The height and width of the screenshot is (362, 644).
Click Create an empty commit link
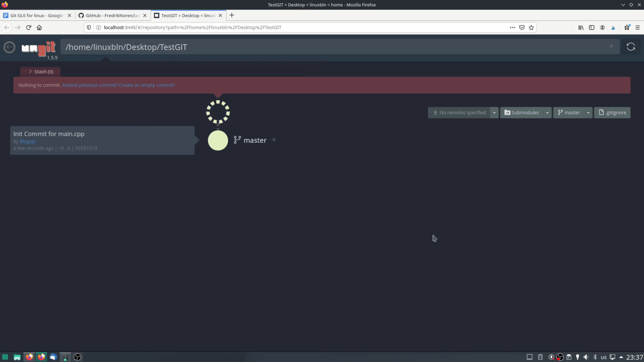point(147,85)
